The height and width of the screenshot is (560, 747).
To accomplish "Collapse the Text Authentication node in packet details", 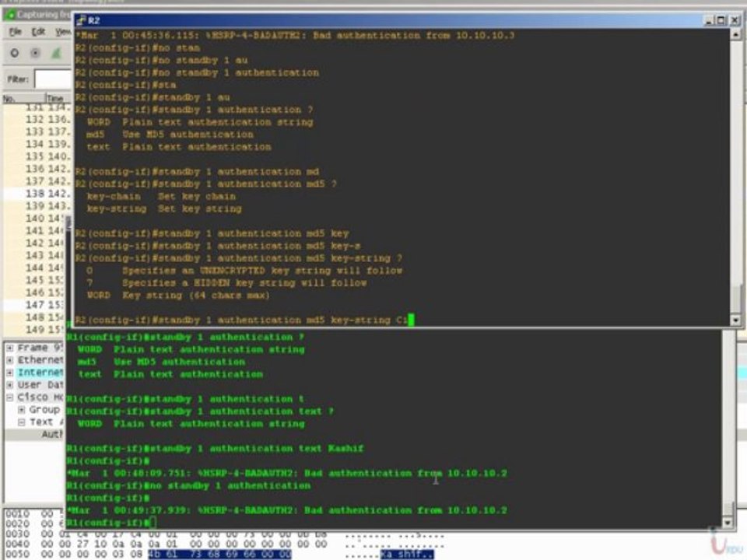I will (x=22, y=422).
